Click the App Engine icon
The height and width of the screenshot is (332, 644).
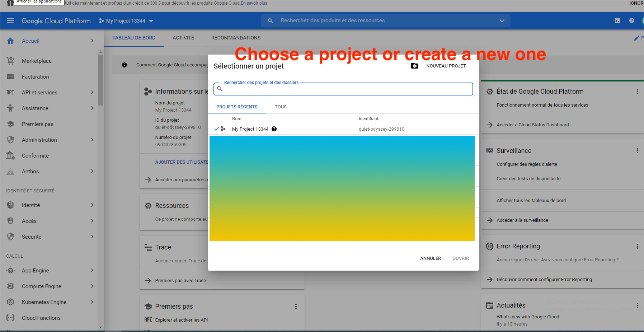(x=10, y=271)
